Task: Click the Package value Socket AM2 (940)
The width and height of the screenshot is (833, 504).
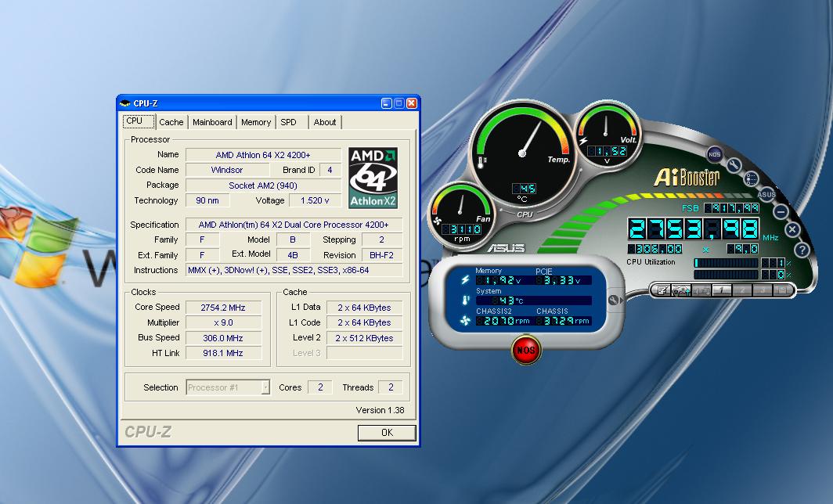Action: coord(263,185)
